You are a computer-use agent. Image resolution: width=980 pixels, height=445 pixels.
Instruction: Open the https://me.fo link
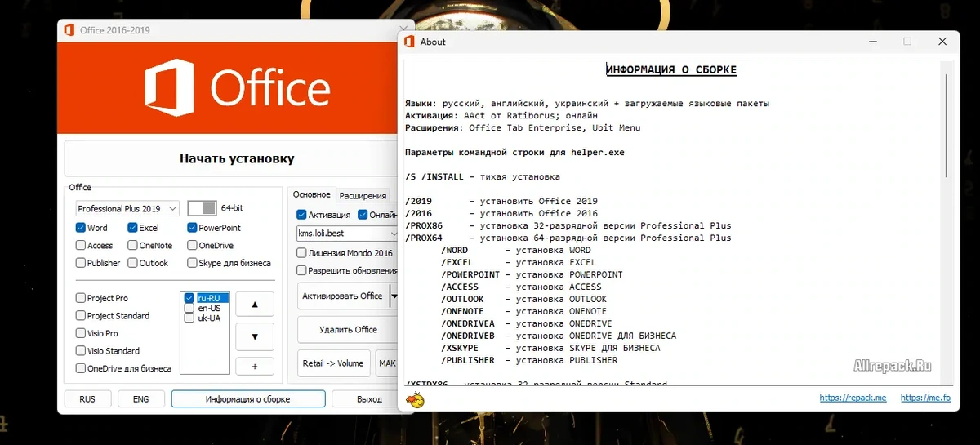pos(925,398)
